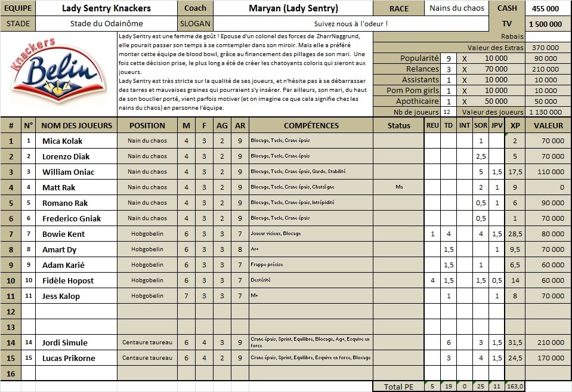The height and width of the screenshot is (392, 572).
Task: Click Adam Karié's skill Frappe précise
Action: (x=311, y=265)
